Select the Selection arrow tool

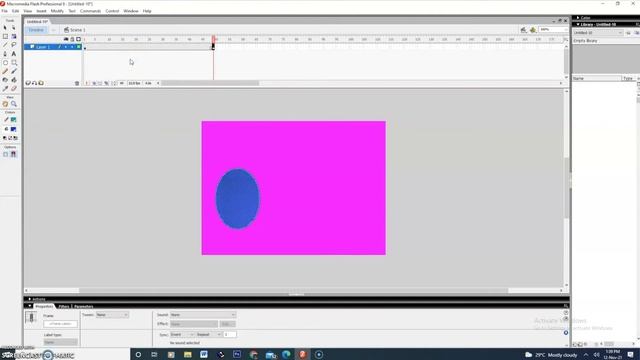pyautogui.click(x=5, y=28)
